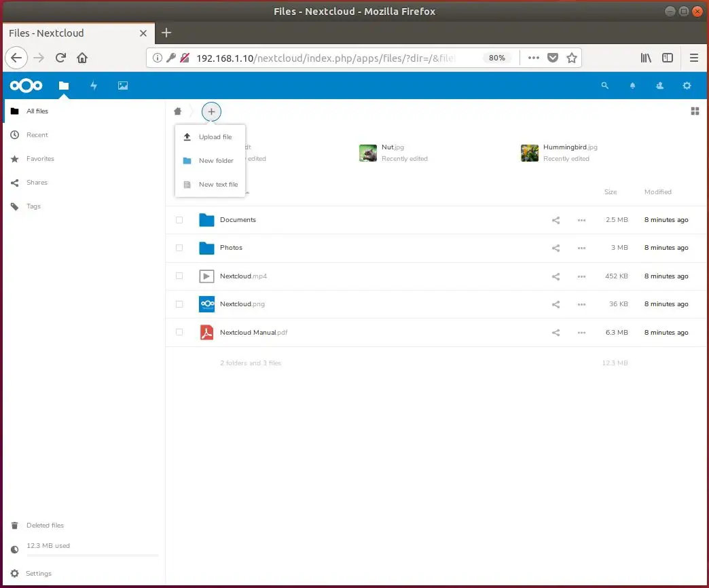709x588 pixels.
Task: Choose New folder from menu
Action: click(211, 160)
